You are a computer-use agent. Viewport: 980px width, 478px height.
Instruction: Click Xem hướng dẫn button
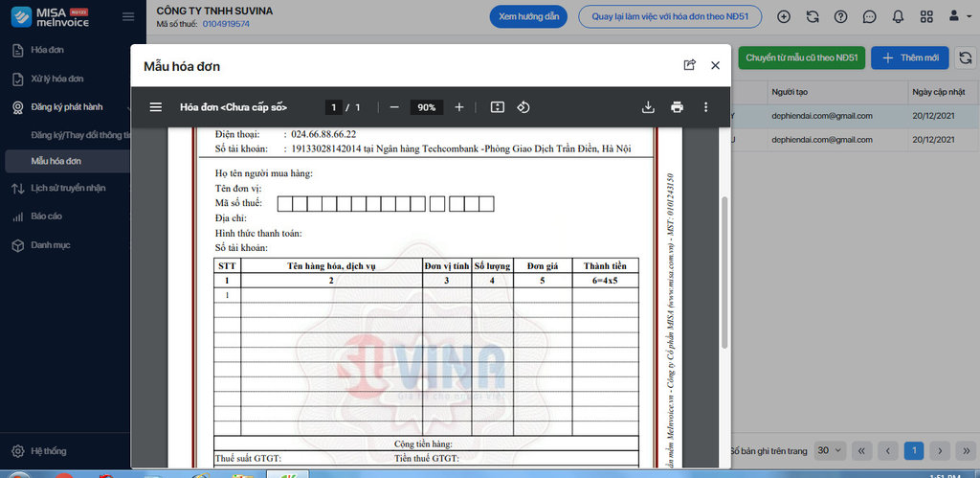click(x=528, y=17)
